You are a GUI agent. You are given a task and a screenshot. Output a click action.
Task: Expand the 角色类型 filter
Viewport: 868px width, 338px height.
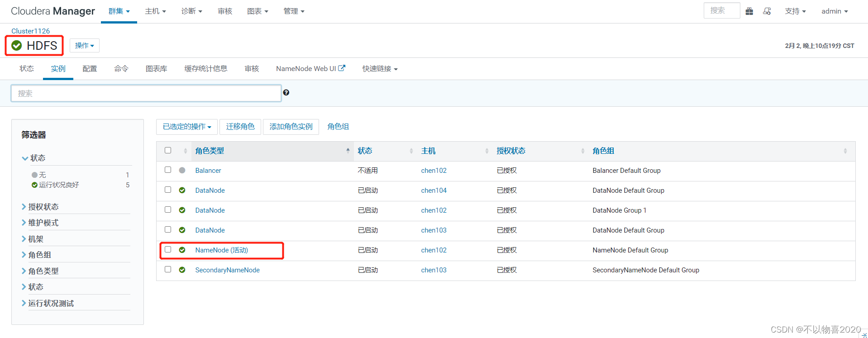40,271
